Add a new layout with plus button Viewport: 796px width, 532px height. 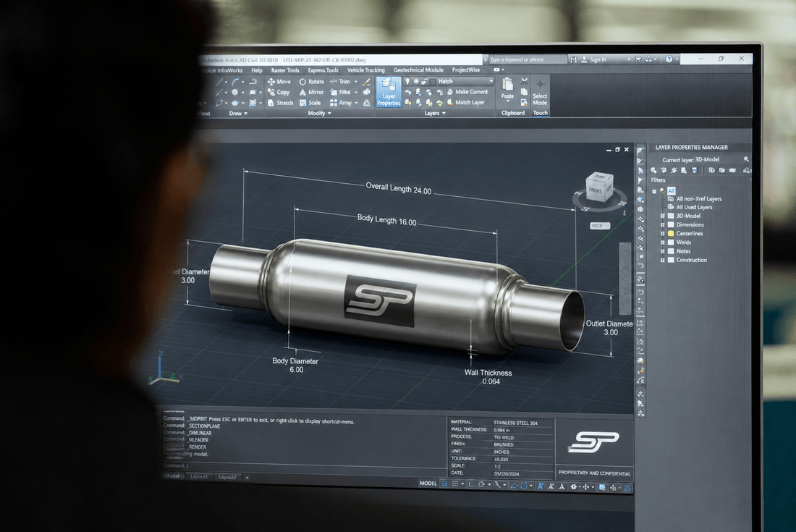(247, 478)
